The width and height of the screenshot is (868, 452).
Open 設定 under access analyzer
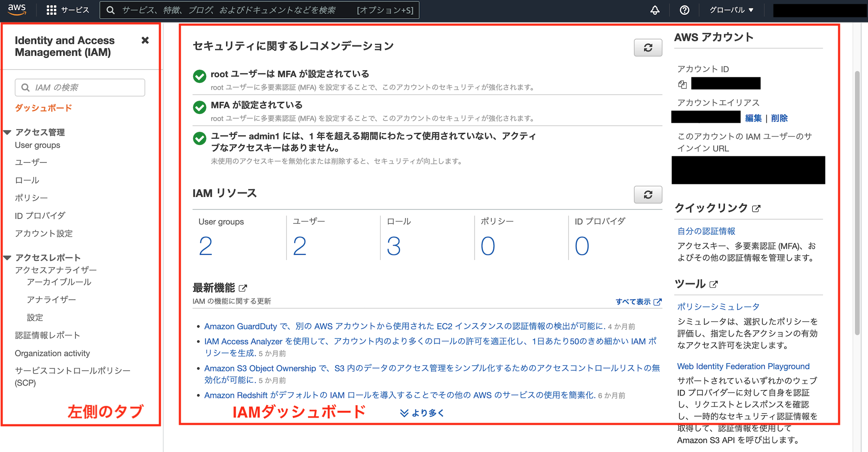(35, 318)
